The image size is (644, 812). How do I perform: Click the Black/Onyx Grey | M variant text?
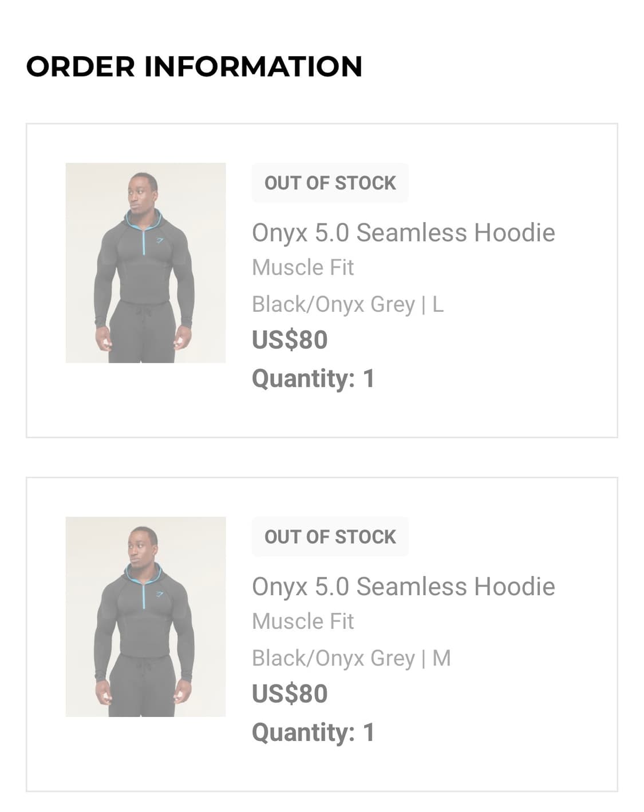click(x=351, y=658)
